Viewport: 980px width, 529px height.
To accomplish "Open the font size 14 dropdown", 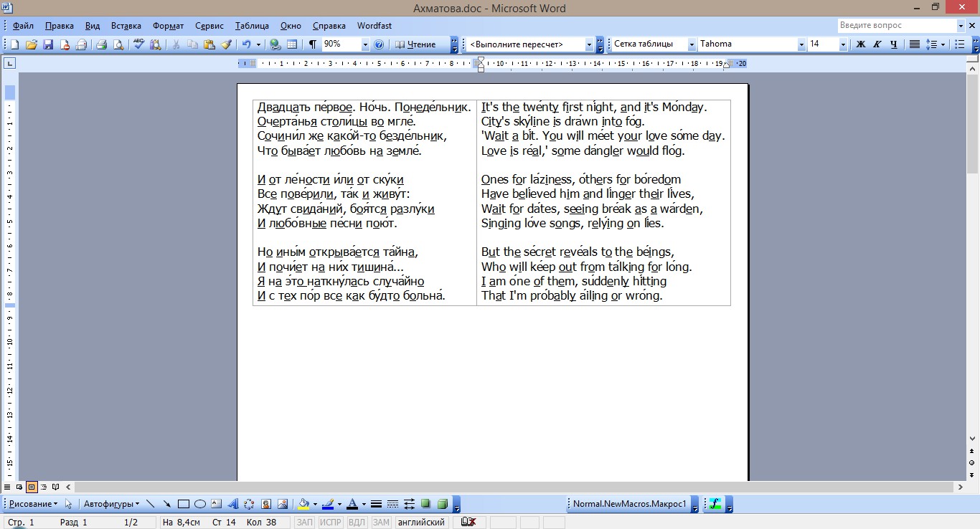I will pyautogui.click(x=843, y=44).
